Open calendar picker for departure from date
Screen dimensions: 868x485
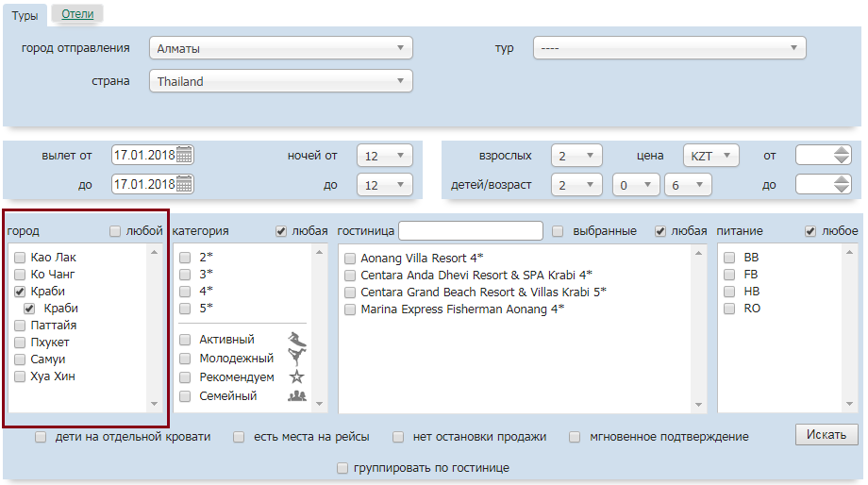184,155
